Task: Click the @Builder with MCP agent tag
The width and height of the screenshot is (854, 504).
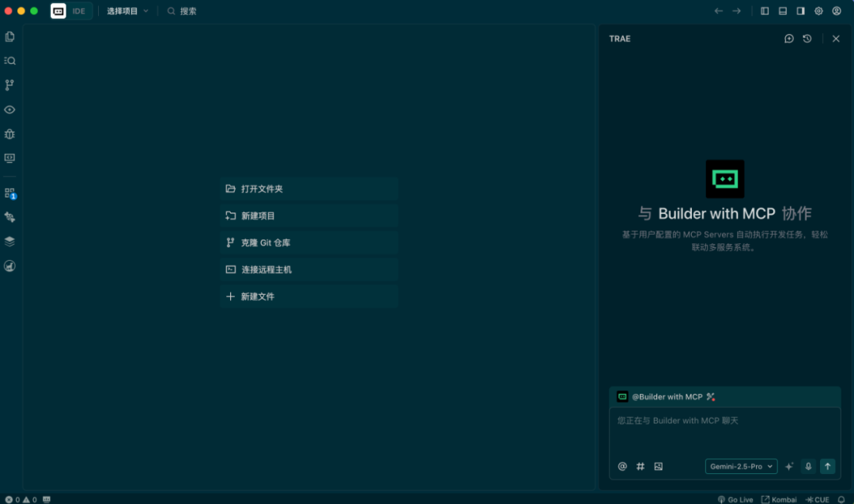Action: click(667, 397)
